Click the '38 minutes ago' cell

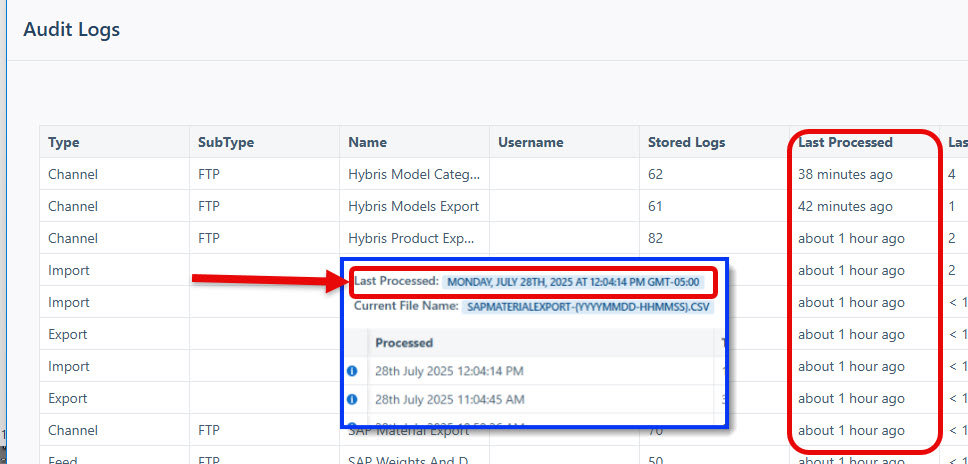point(845,174)
